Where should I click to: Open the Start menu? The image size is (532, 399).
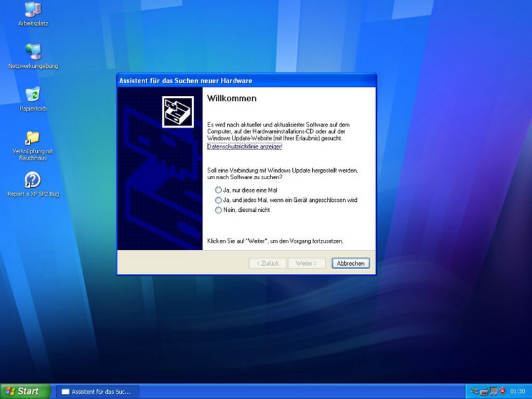[x=25, y=391]
